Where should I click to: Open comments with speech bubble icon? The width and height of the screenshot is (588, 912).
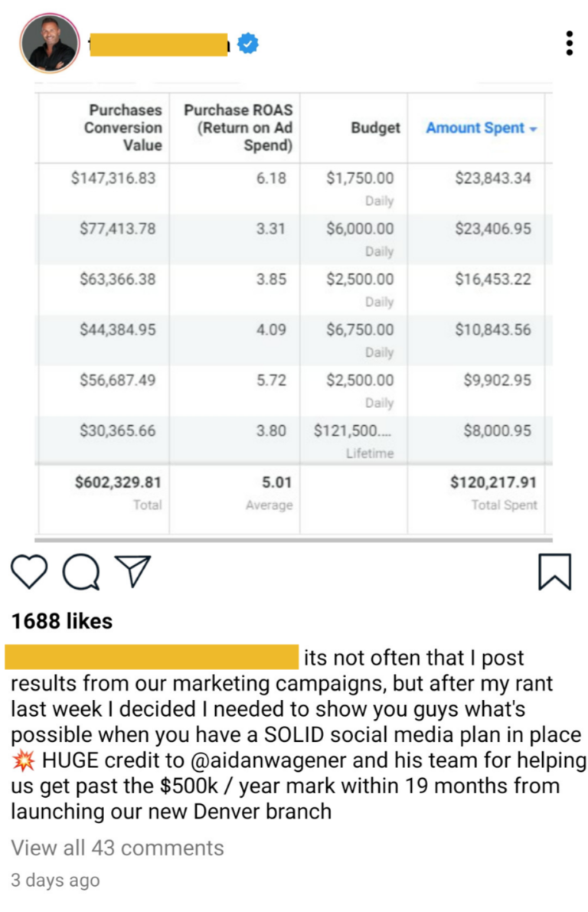[81, 571]
